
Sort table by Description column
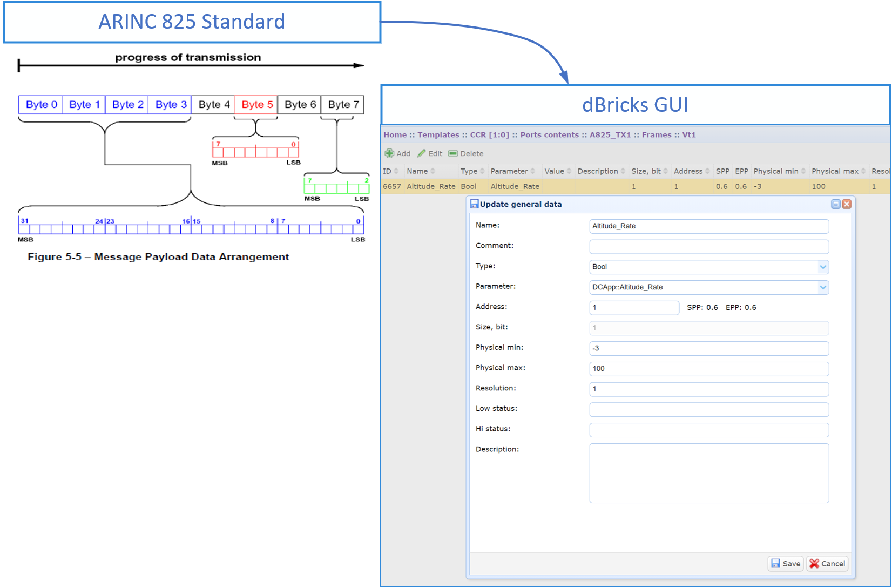602,171
